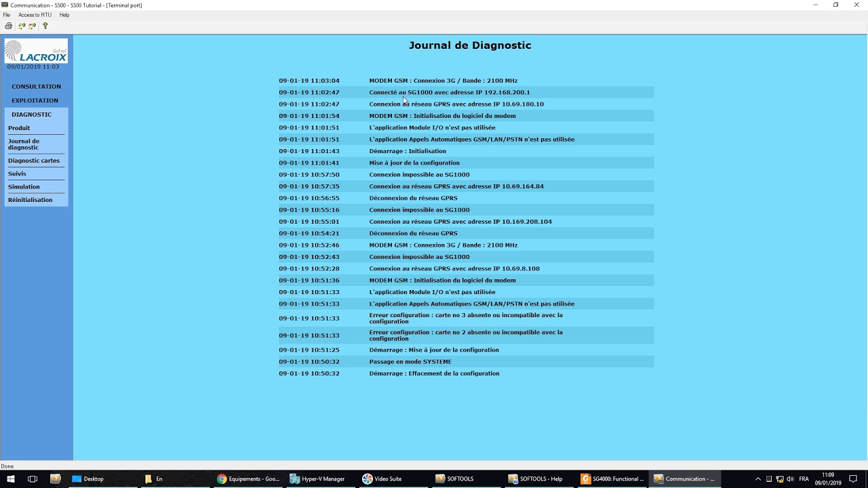Open Journal de diagnostic link in sidebar
868x488 pixels.
tap(24, 144)
